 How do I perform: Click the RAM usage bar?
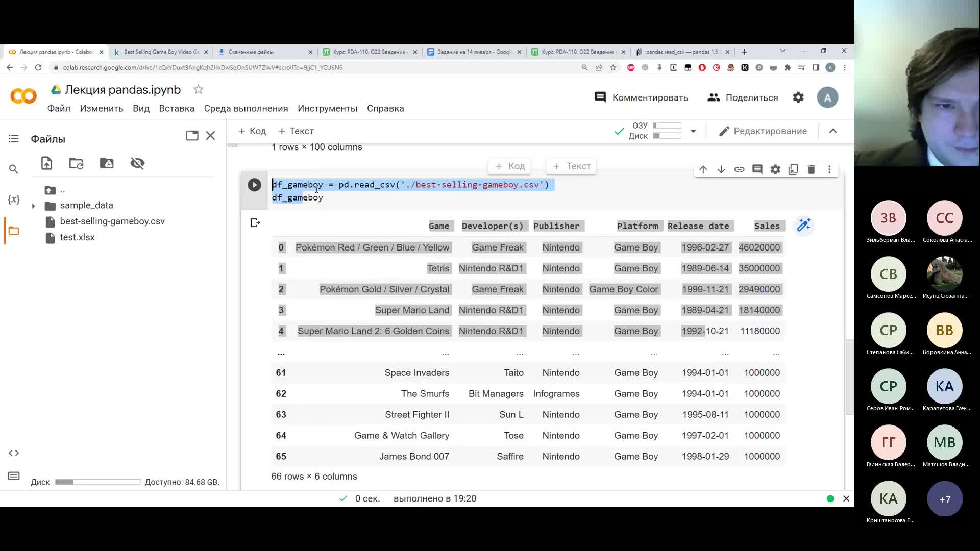[667, 126]
